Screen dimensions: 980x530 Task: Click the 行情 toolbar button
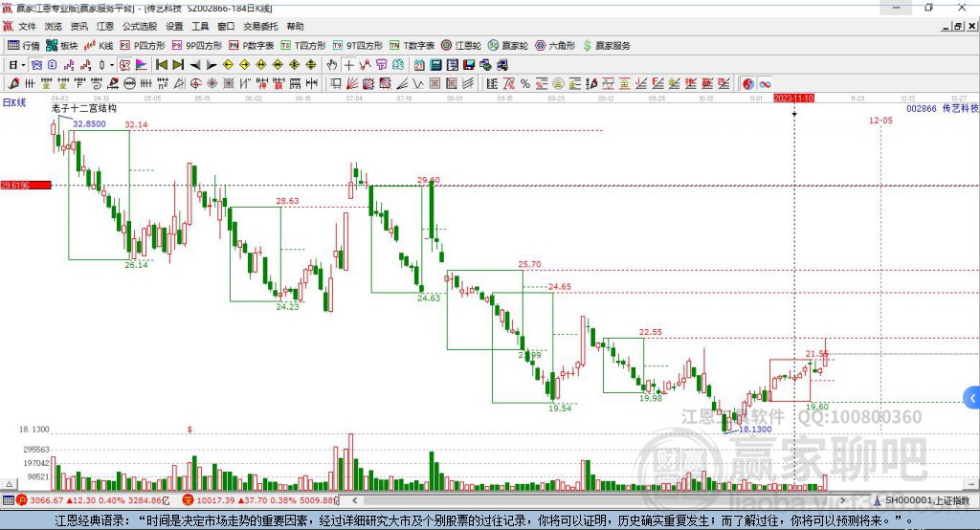24,46
